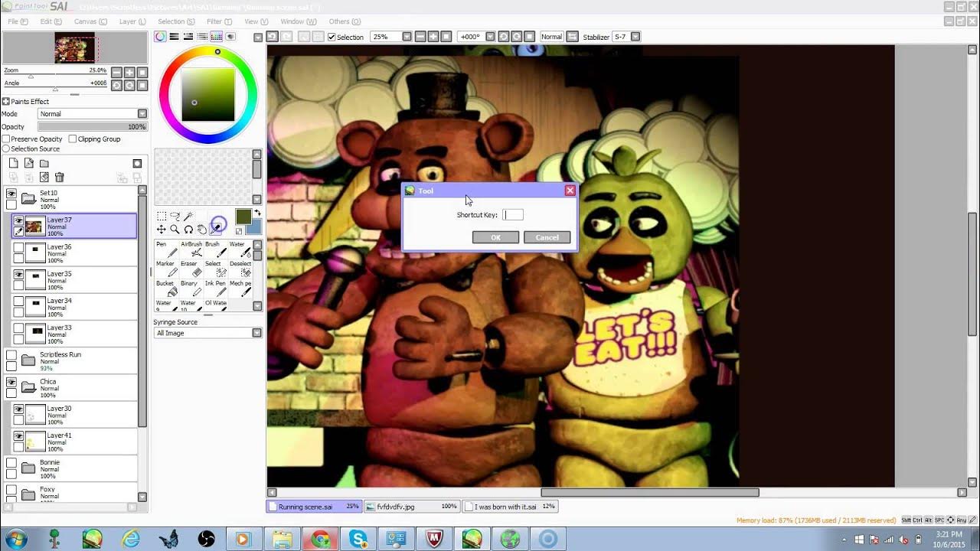Click the canvas horizontal scrollbar
The image size is (980, 551).
tap(650, 492)
